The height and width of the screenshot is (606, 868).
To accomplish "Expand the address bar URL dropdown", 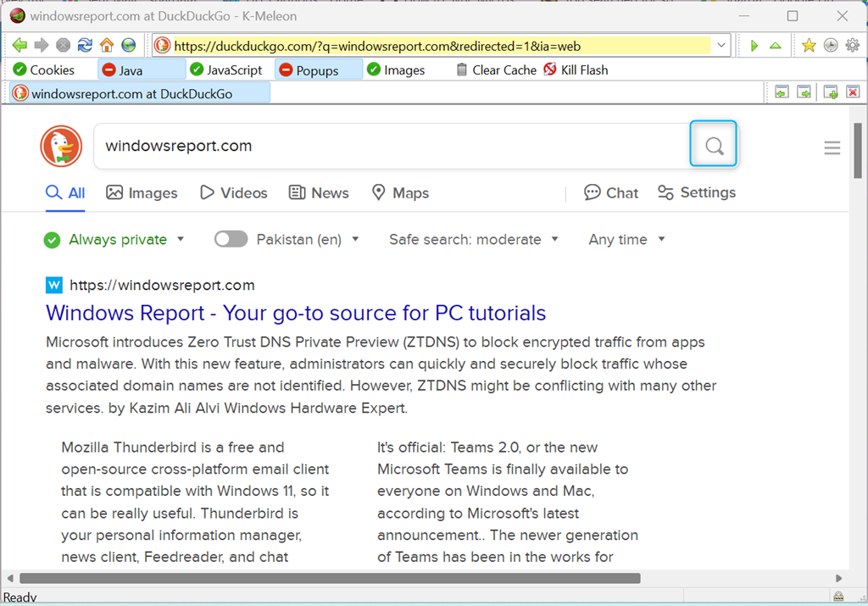I will pos(721,46).
